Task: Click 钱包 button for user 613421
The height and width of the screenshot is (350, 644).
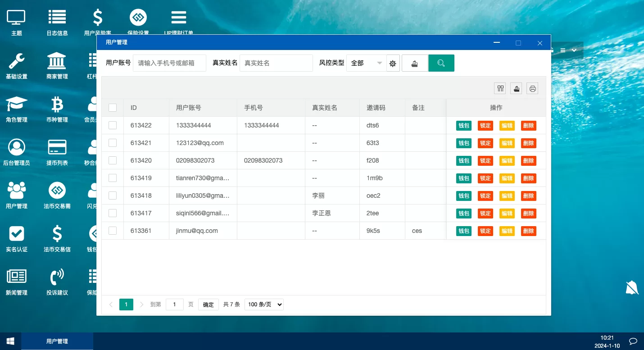Action: tap(463, 143)
